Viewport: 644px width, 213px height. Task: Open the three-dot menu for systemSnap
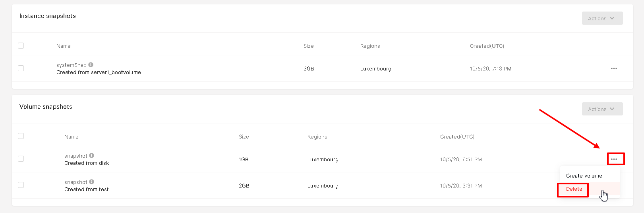[x=614, y=68]
